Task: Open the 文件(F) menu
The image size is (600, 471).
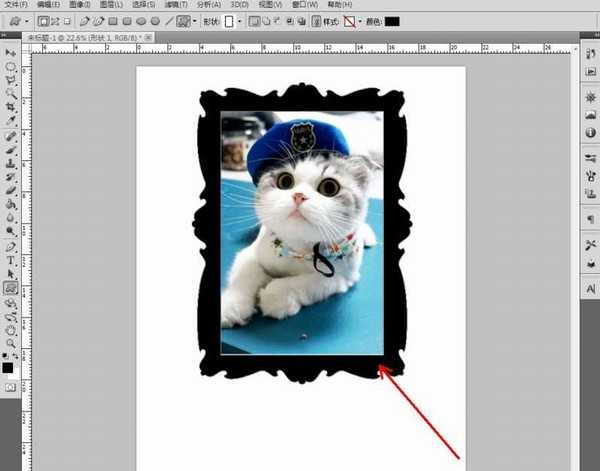Action: pos(16,5)
